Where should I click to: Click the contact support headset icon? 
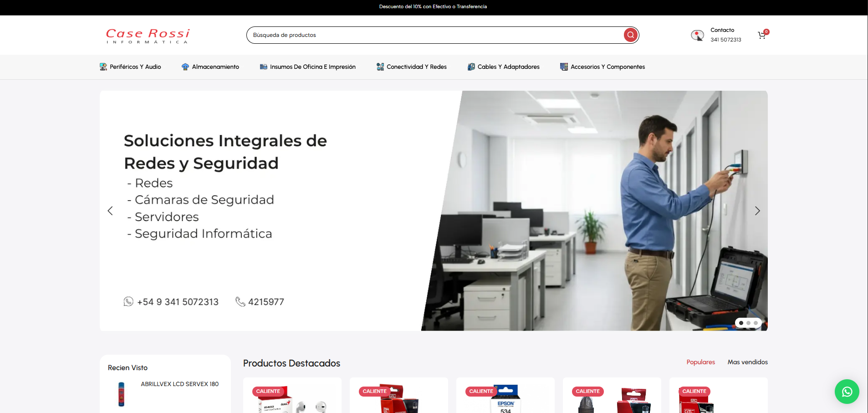pos(697,35)
